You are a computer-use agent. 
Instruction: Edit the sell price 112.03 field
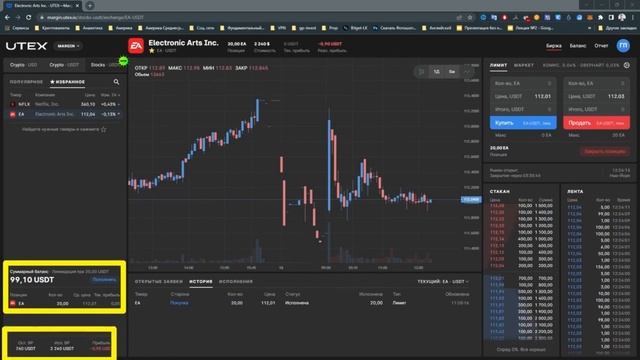[x=596, y=96]
